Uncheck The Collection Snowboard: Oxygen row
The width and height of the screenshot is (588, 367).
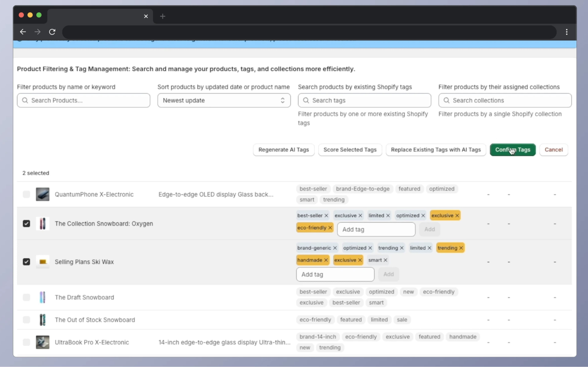pyautogui.click(x=26, y=223)
